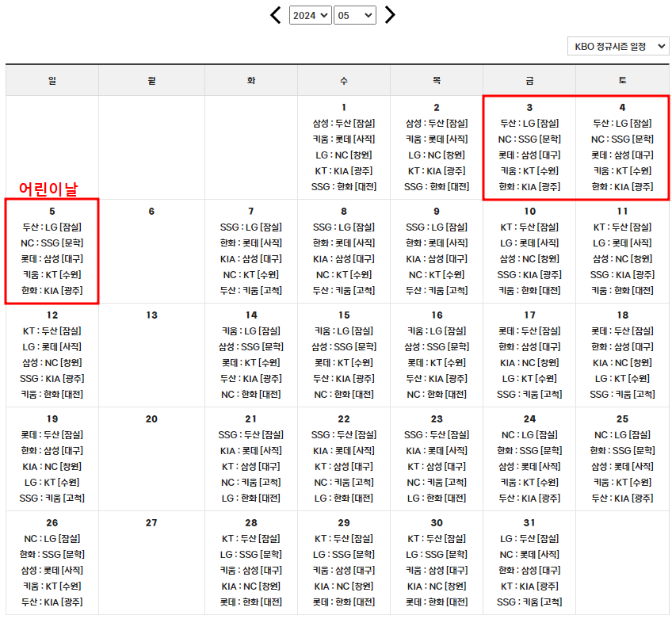Image resolution: width=672 pixels, height=619 pixels.
Task: Select the SSG : 키움 고척 game on May 19
Action: (x=52, y=497)
